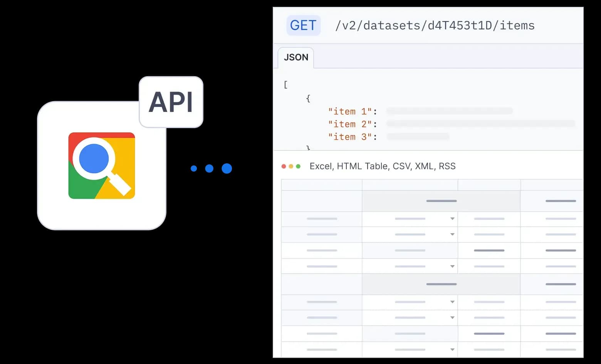
Task: Click the middle-sized blue dot
Action: coord(209,169)
